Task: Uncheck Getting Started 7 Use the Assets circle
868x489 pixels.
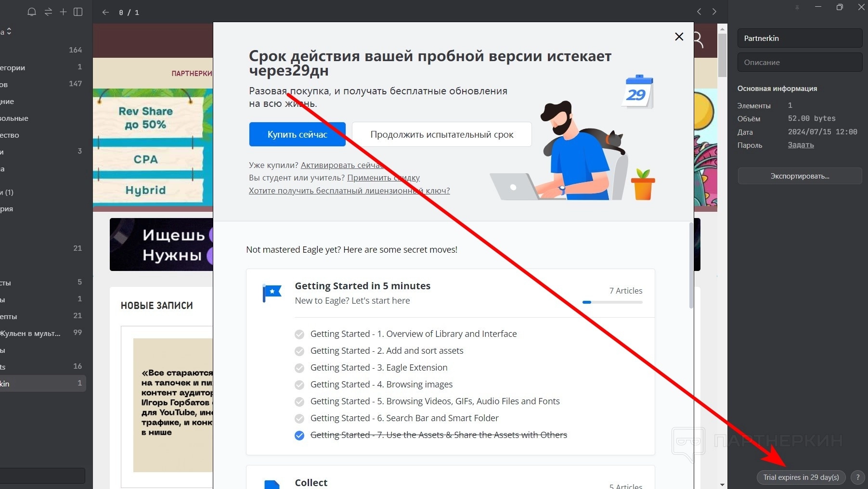Action: (299, 436)
